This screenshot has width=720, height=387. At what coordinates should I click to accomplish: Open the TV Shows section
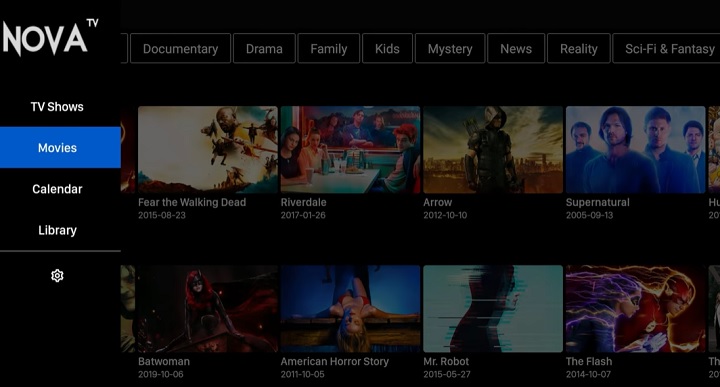(57, 107)
